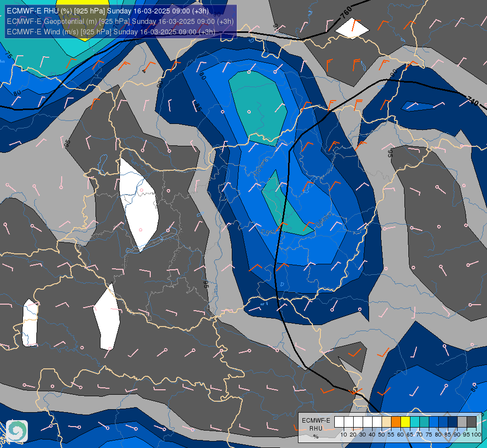Click the legend % unit label
The image size is (487, 448).
point(316,437)
